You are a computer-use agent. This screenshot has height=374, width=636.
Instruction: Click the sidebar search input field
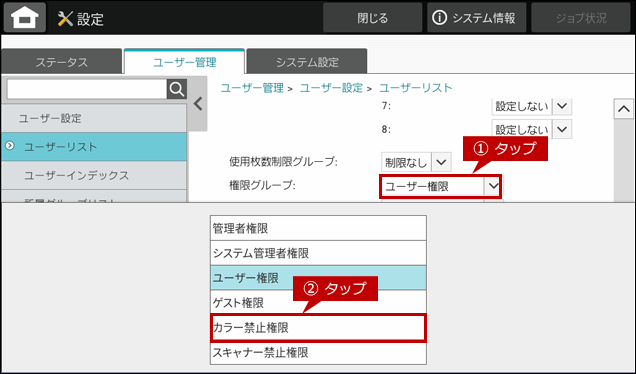coord(87,89)
